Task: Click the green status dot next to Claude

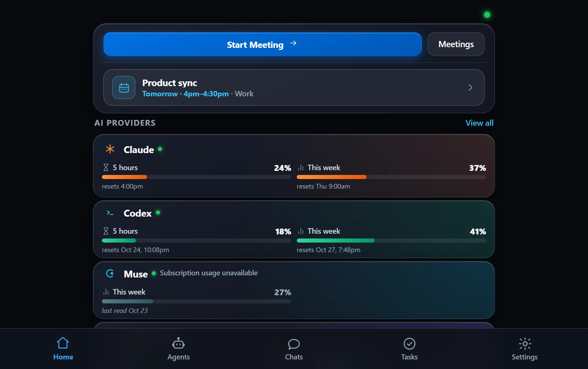Action: point(160,149)
